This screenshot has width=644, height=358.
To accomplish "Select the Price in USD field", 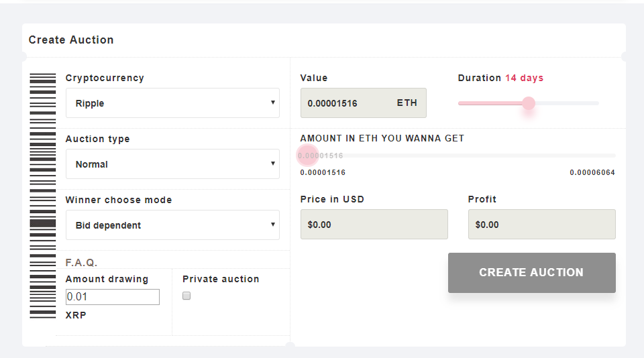I will click(374, 225).
